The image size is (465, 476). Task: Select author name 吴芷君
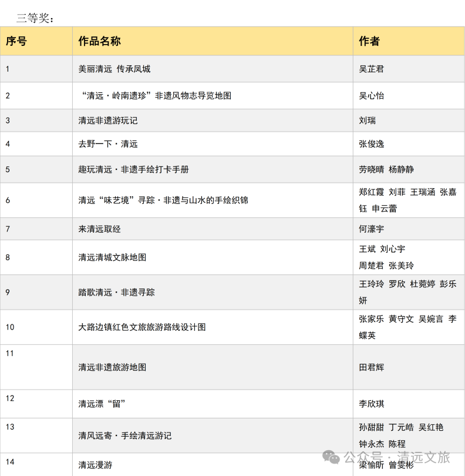[x=371, y=69]
